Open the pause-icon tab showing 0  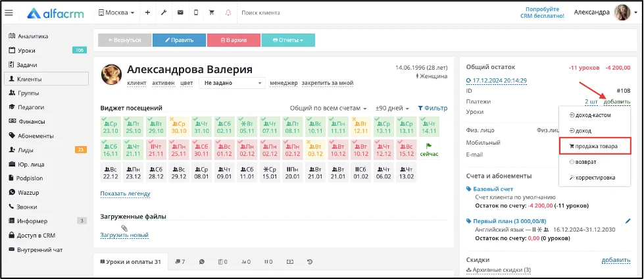click(x=268, y=261)
